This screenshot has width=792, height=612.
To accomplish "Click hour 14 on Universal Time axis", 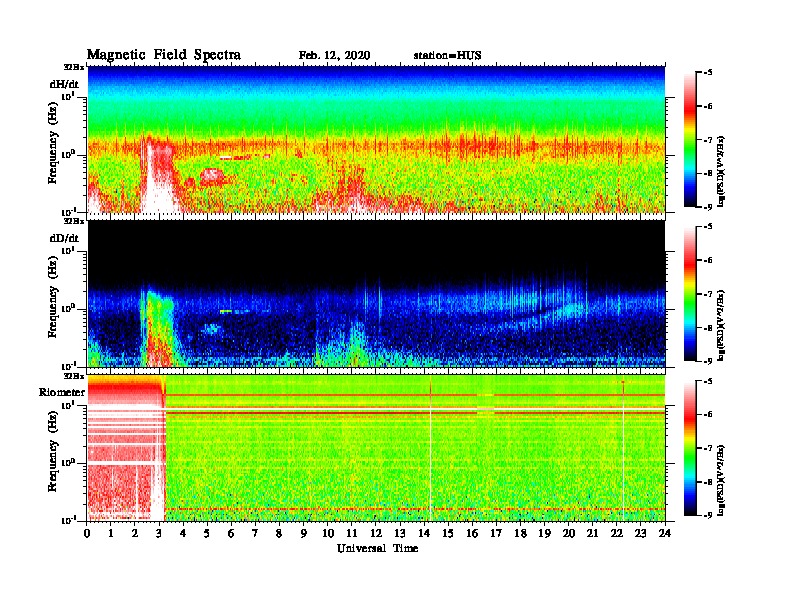I will click(424, 534).
